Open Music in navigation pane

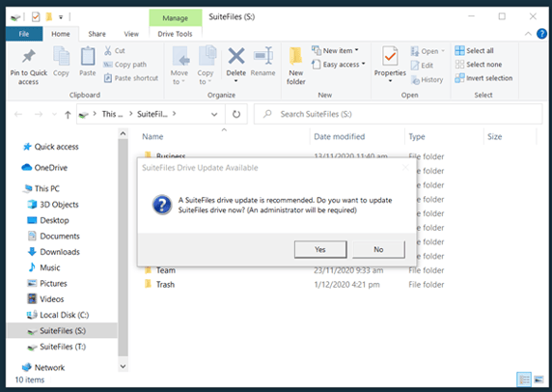point(44,267)
